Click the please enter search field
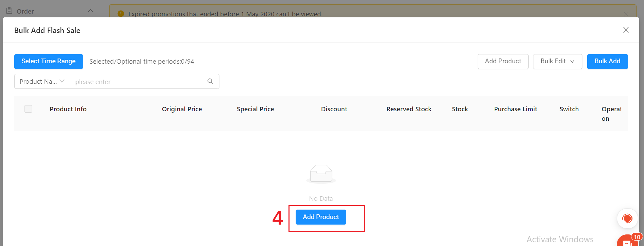The image size is (644, 246). [136, 81]
